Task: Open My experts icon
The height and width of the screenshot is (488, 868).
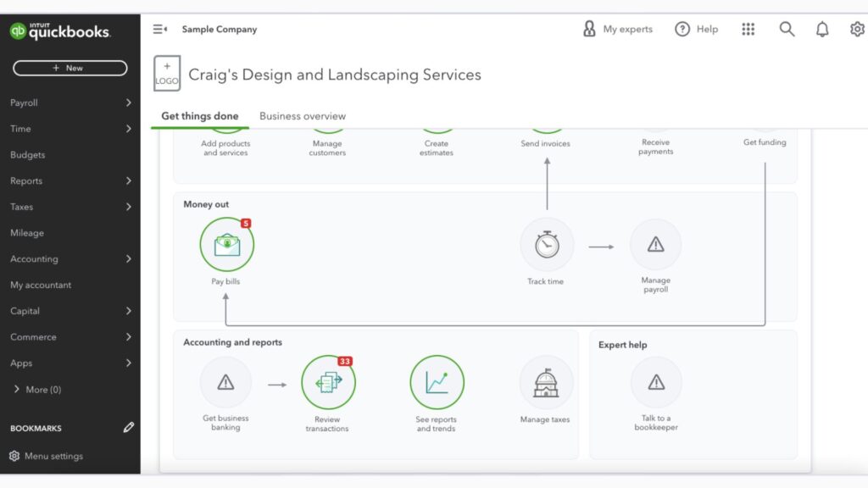Action: tap(589, 29)
